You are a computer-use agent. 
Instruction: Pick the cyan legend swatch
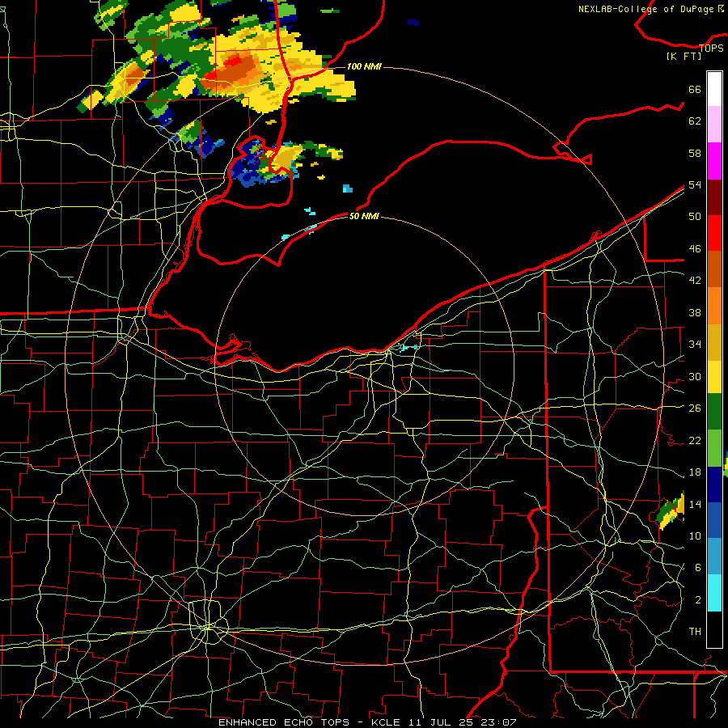pos(714,593)
